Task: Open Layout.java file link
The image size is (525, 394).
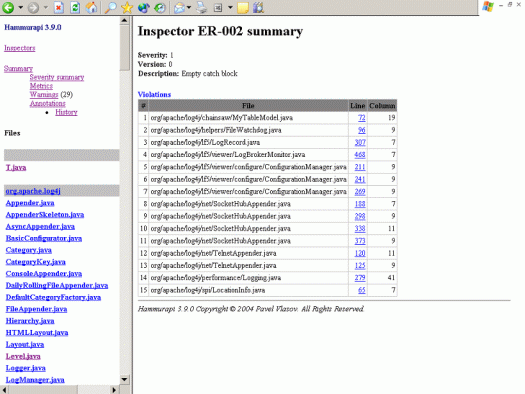Action: pos(25,344)
